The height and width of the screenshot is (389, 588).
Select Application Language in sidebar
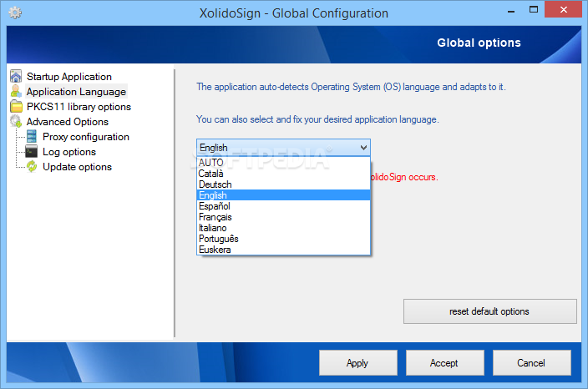coord(76,92)
